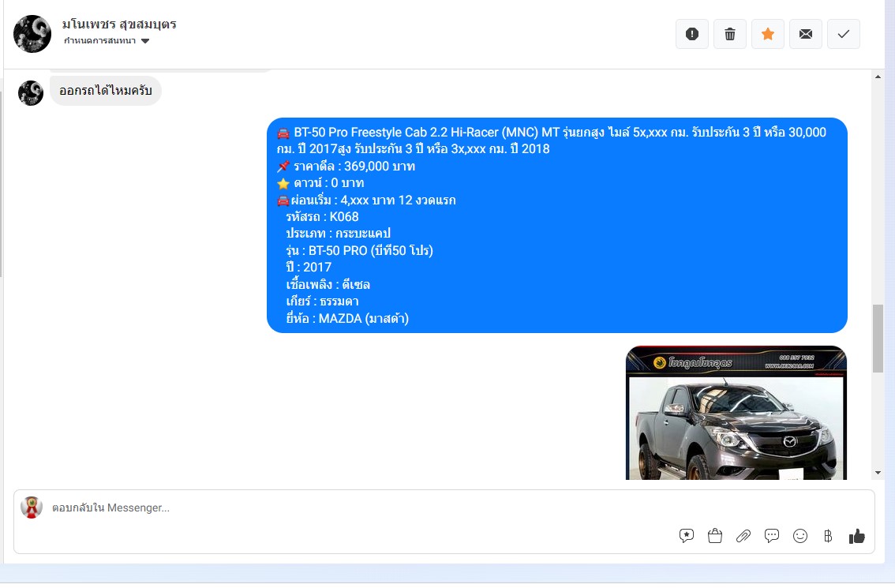Click page avatar beside reply box
Screen dimensions: 895x588
(x=32, y=507)
